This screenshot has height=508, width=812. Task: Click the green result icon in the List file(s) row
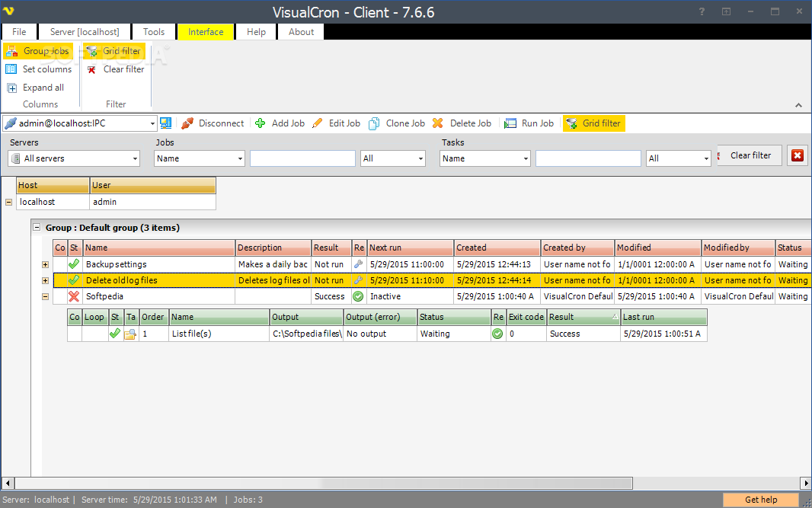click(497, 334)
